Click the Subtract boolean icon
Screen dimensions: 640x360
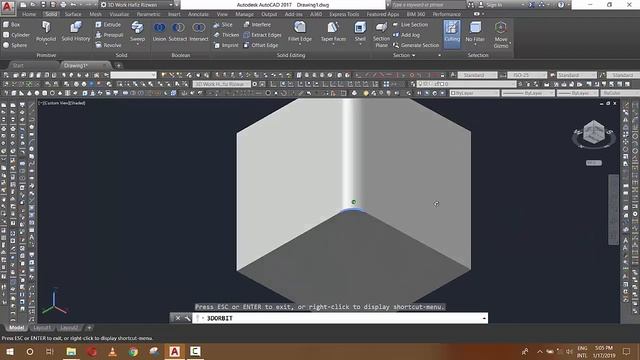(178, 32)
